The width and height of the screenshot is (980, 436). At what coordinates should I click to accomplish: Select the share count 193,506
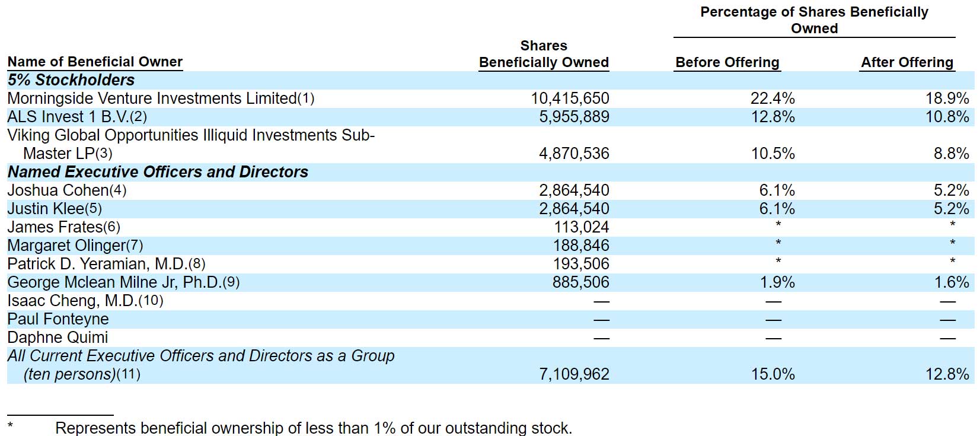tap(581, 264)
